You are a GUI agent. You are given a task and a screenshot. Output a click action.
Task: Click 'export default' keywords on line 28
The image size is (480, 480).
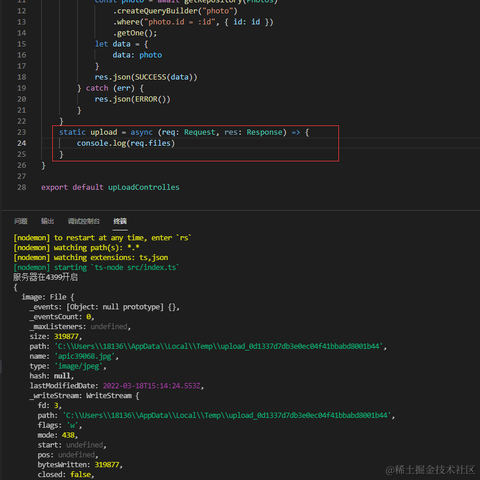pos(72,187)
